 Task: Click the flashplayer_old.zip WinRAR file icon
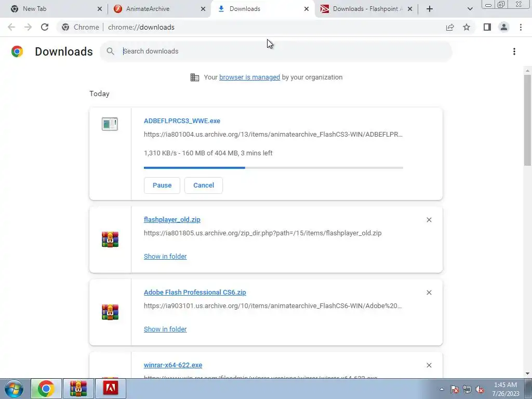coord(110,240)
